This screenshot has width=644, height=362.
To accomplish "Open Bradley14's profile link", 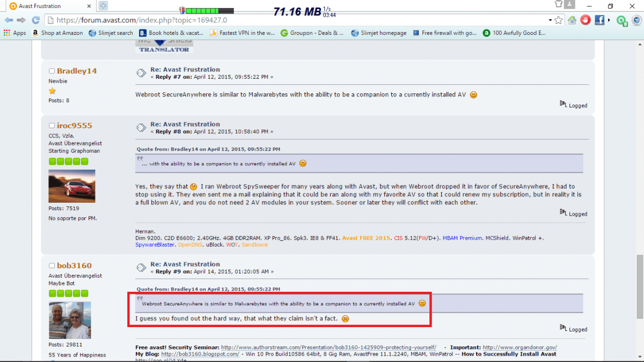I will 77,71.
